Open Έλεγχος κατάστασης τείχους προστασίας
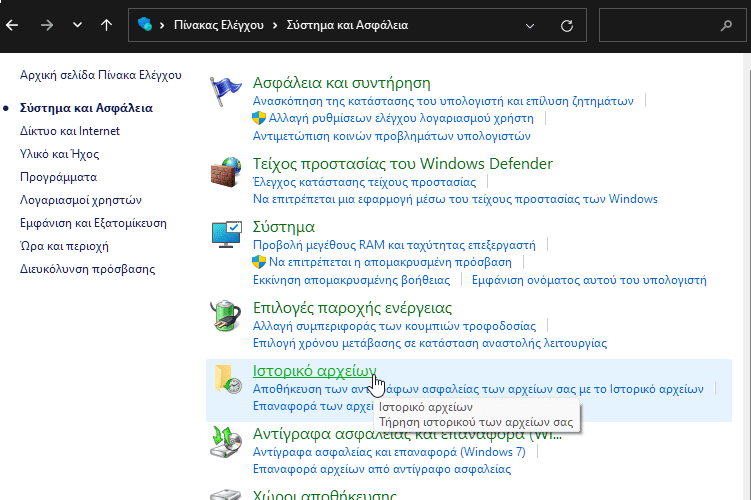Image resolution: width=751 pixels, height=500 pixels. tap(364, 182)
